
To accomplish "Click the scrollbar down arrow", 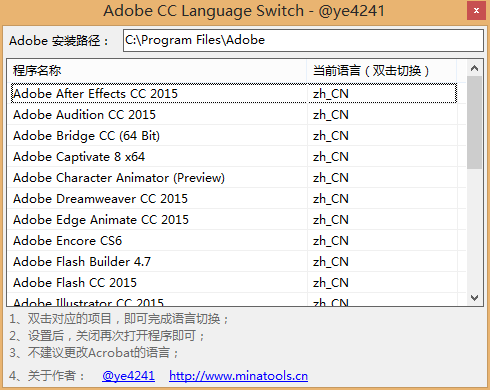I will 474,297.
